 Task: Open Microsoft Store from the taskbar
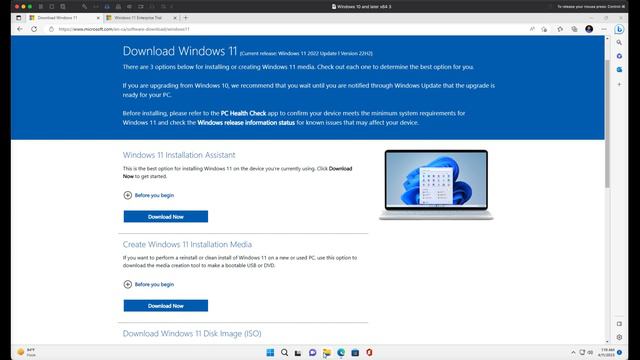pyautogui.click(x=355, y=352)
